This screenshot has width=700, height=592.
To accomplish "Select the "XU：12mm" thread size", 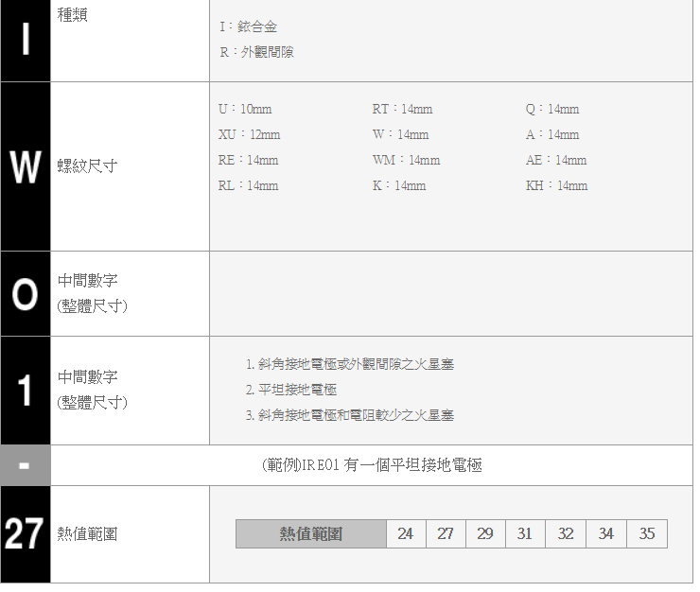I will tap(249, 134).
